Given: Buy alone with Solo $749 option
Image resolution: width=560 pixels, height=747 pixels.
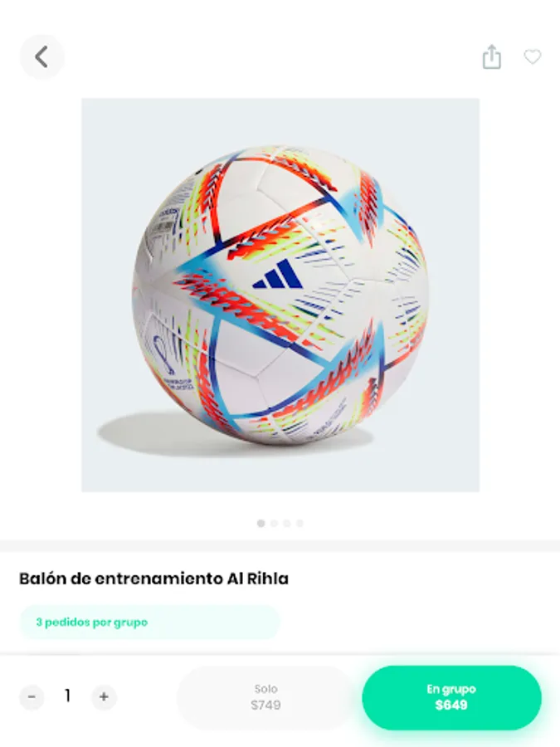Looking at the screenshot, I should pos(265,697).
